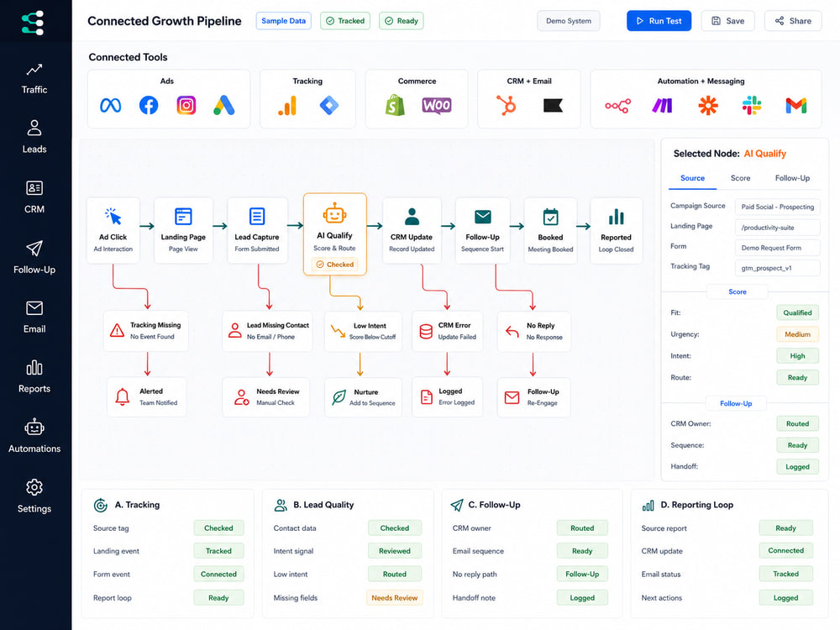Screen dimensions: 840x630
Task: Click Needs Review badge for Missing fields
Action: click(x=395, y=598)
